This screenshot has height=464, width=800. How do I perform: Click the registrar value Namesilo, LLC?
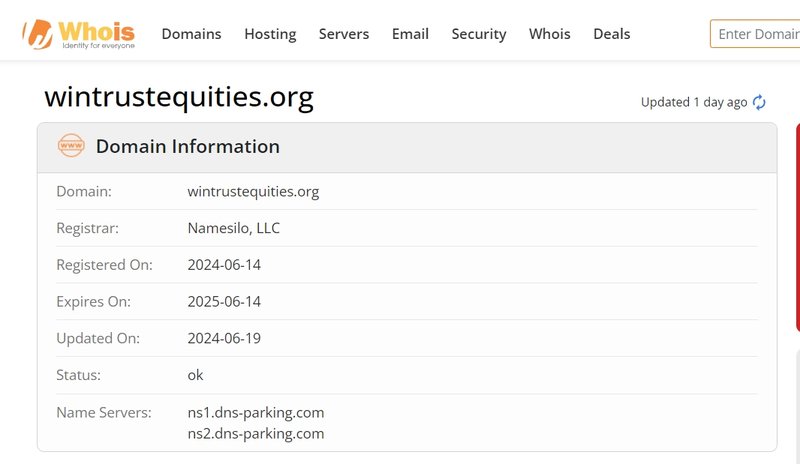[x=234, y=228]
